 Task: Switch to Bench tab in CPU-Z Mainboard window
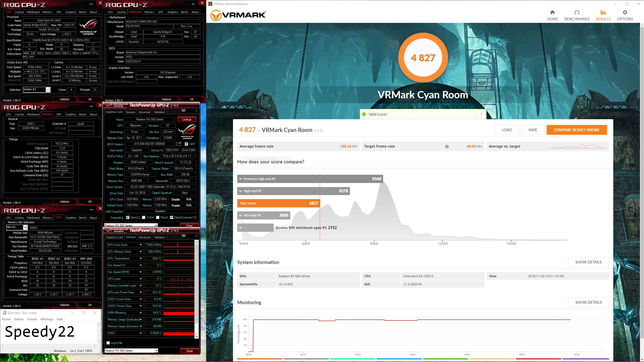[184, 12]
